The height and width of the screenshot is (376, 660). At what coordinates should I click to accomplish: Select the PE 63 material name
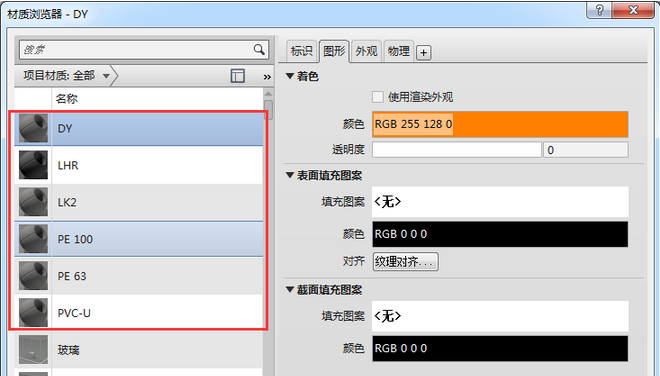(x=72, y=276)
